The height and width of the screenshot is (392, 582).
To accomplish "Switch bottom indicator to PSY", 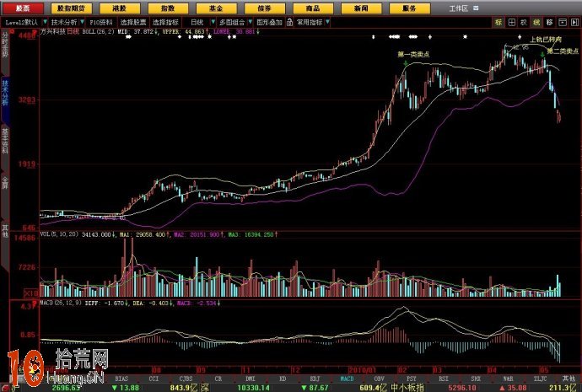I will [412, 379].
